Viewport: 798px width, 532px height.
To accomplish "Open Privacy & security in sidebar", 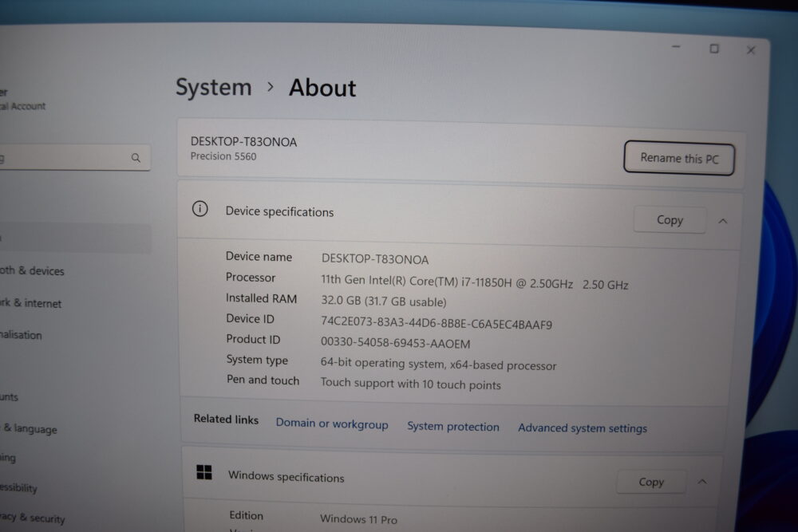I will tap(33, 518).
